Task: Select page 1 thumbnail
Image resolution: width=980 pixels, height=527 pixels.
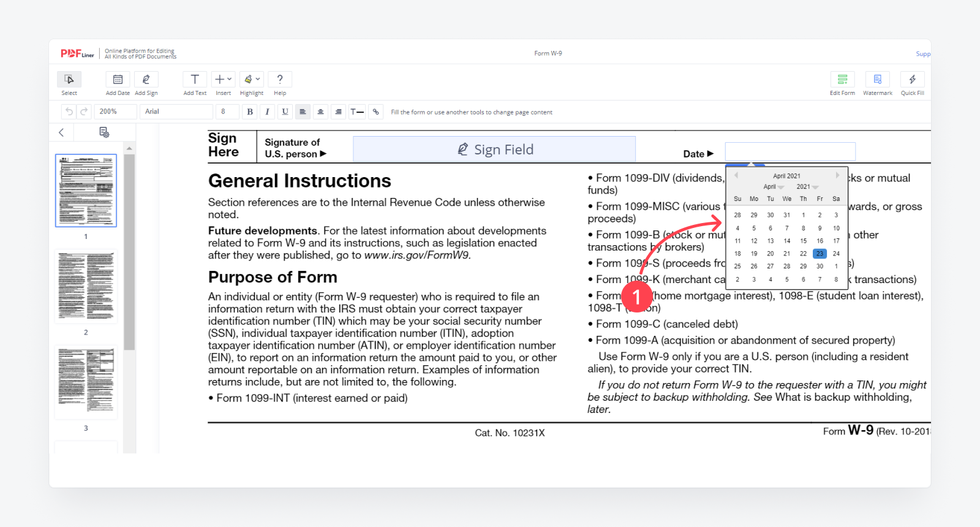Action: click(x=86, y=191)
